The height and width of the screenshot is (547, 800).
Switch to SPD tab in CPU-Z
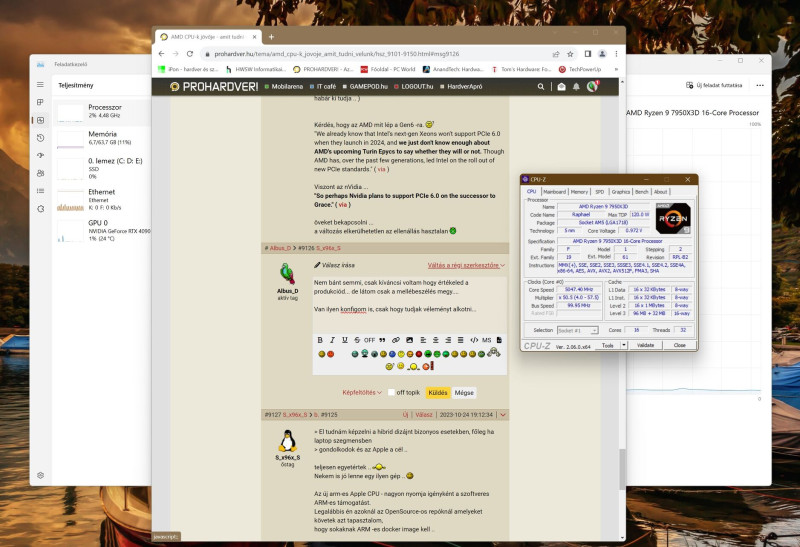[599, 192]
